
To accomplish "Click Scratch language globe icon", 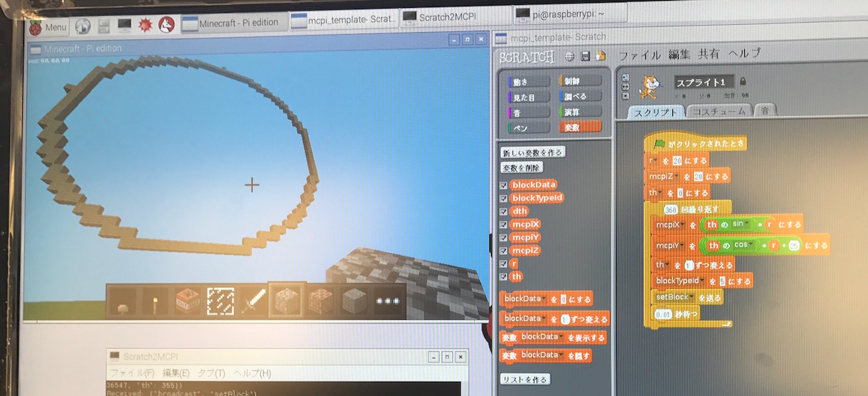I will pyautogui.click(x=569, y=56).
